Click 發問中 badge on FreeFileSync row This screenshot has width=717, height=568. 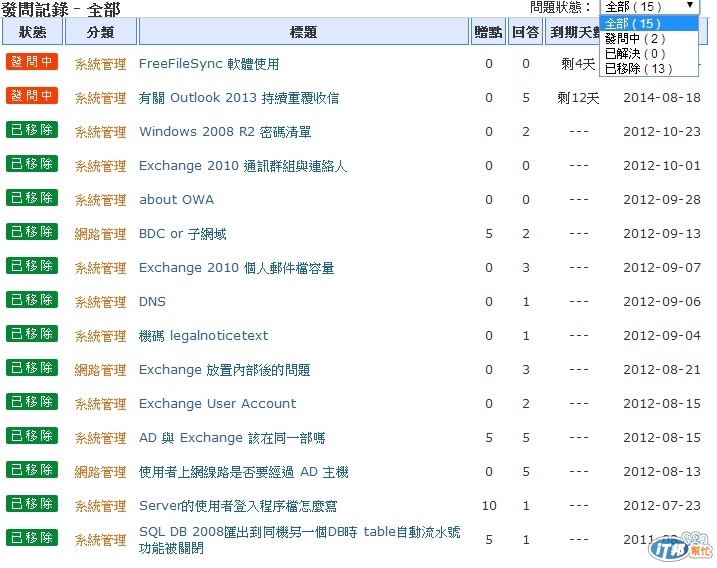[32, 62]
